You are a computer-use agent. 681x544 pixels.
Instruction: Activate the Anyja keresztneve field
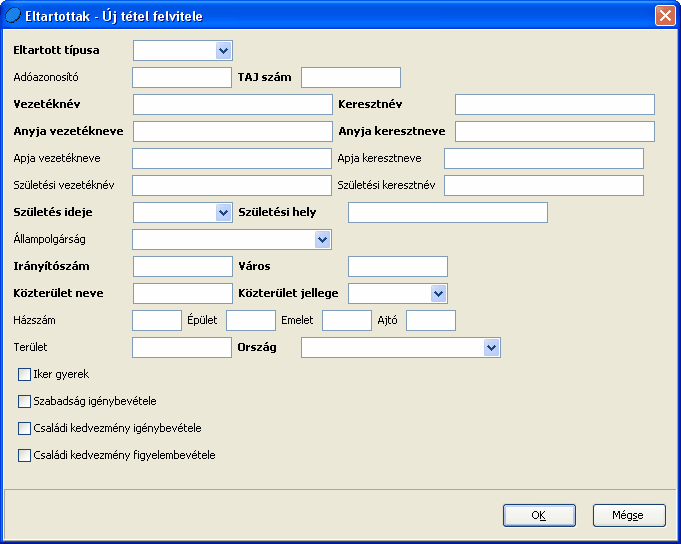pyautogui.click(x=555, y=132)
